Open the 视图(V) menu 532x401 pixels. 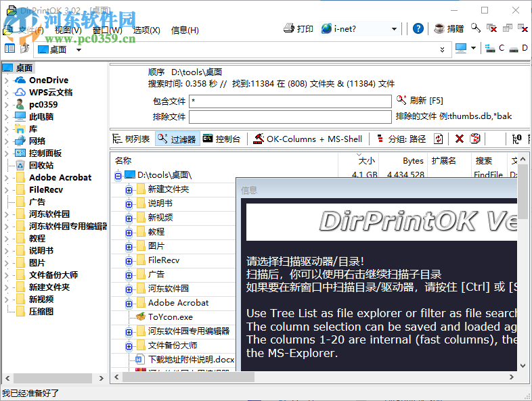(68, 30)
